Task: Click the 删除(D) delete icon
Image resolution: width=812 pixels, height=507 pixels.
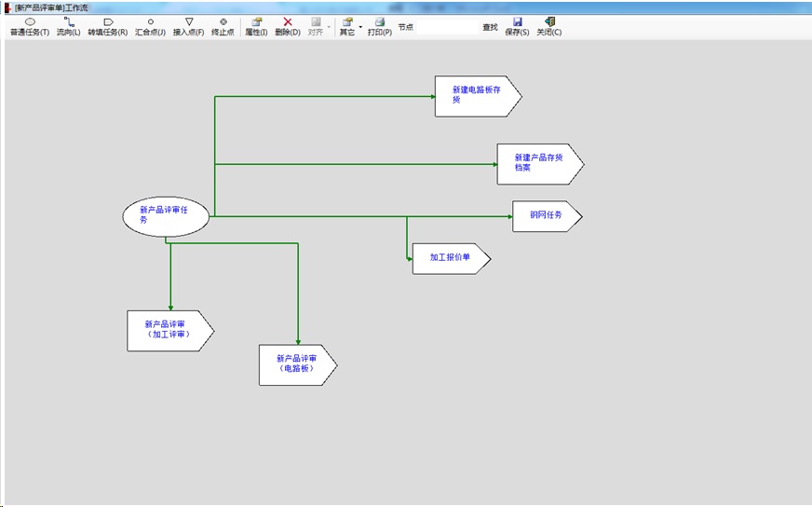Action: [288, 26]
